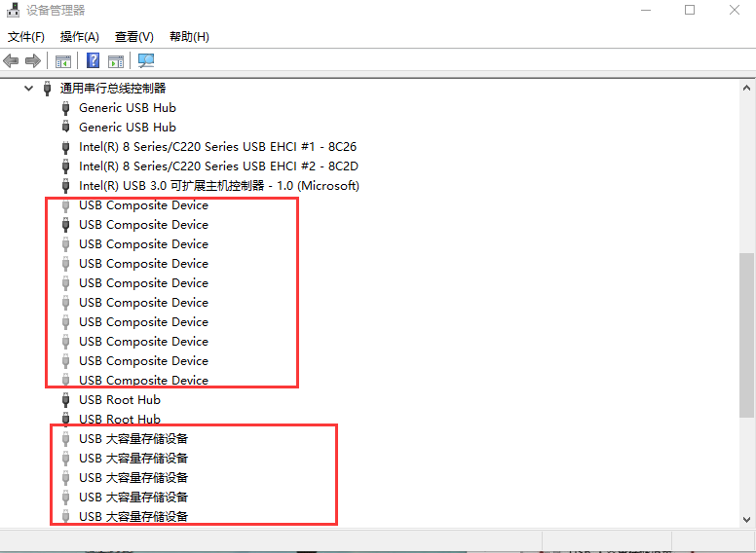Click the blue Help question mark icon
This screenshot has height=553, width=756.
tap(94, 61)
